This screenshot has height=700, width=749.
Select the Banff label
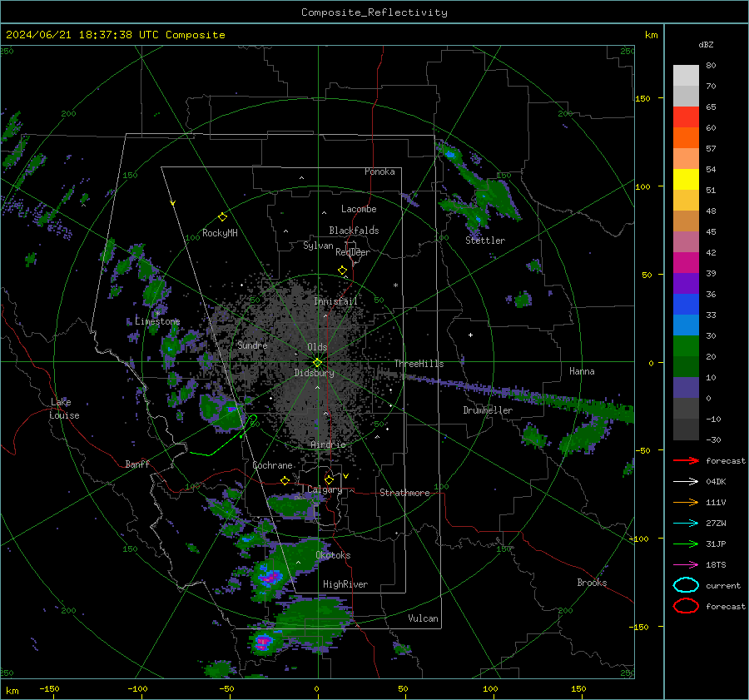coord(137,464)
